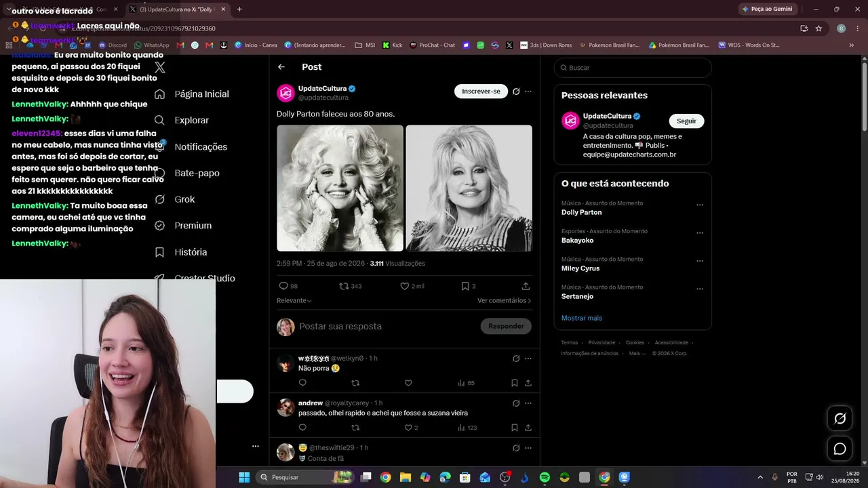868x488 pixels.
Task: Open História in the sidebar
Action: click(181, 252)
